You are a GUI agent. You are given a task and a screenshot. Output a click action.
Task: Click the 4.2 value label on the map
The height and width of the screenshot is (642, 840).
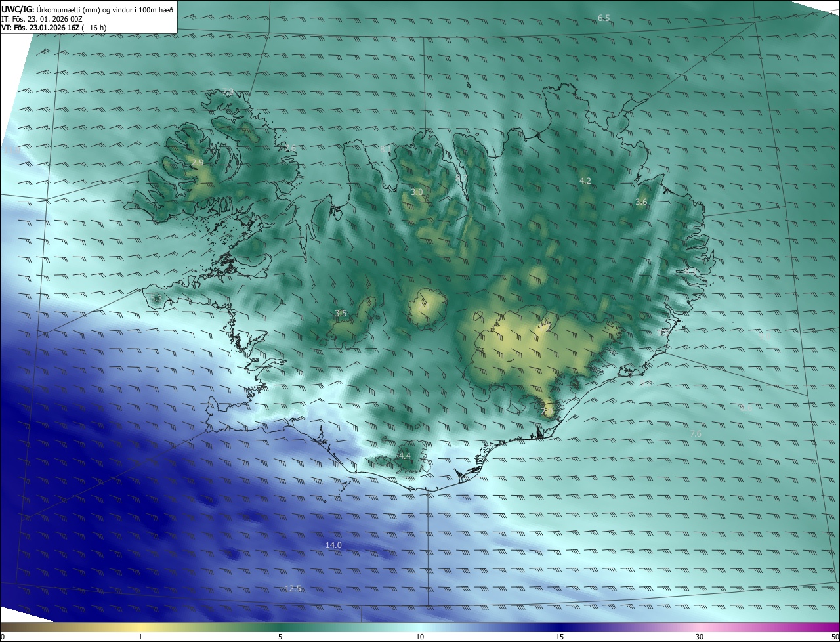(585, 181)
